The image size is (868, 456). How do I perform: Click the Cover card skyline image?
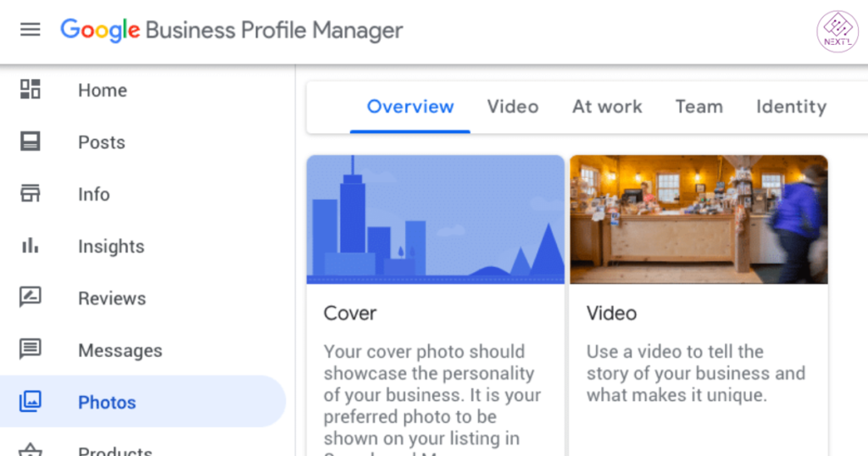436,220
